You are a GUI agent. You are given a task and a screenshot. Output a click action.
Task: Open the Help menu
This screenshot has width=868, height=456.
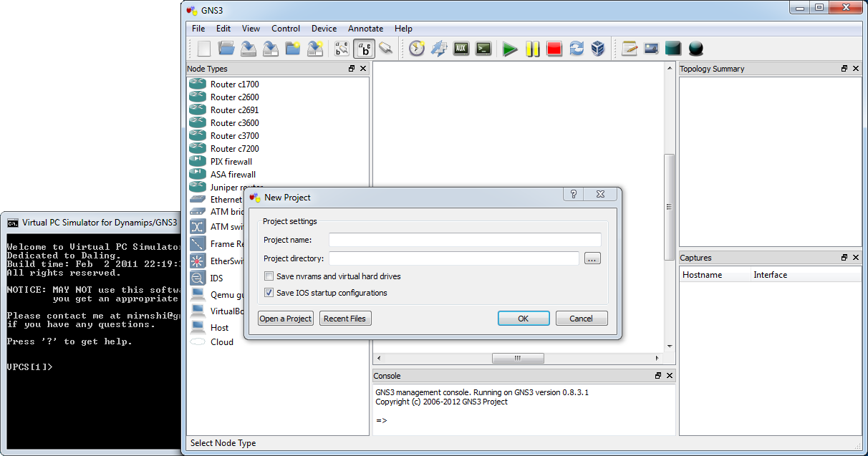[403, 29]
